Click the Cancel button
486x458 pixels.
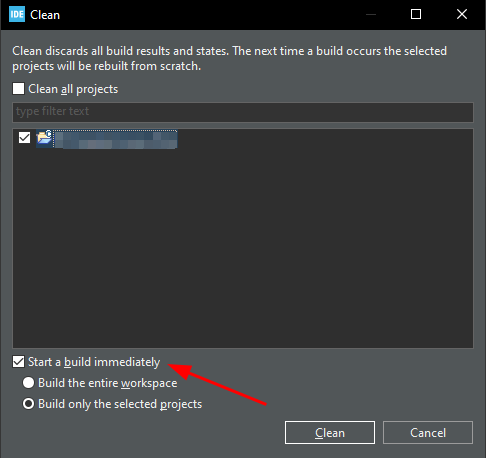428,433
